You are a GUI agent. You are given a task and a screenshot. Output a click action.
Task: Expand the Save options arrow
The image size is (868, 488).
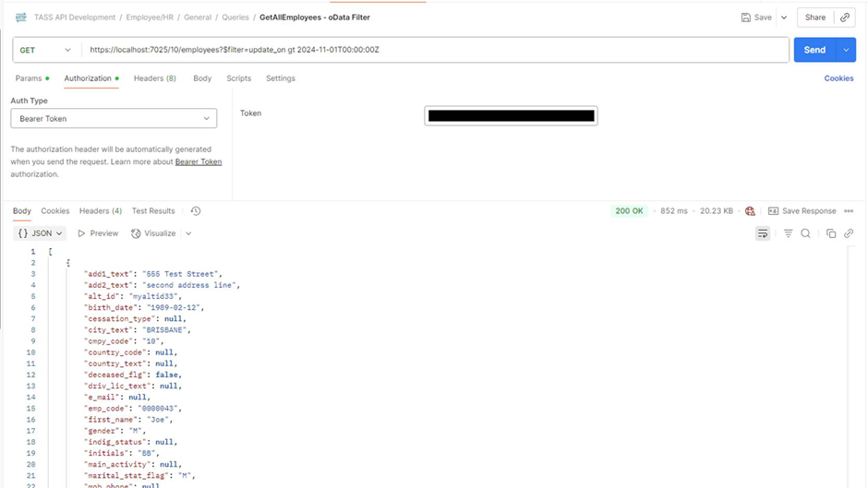pyautogui.click(x=784, y=18)
